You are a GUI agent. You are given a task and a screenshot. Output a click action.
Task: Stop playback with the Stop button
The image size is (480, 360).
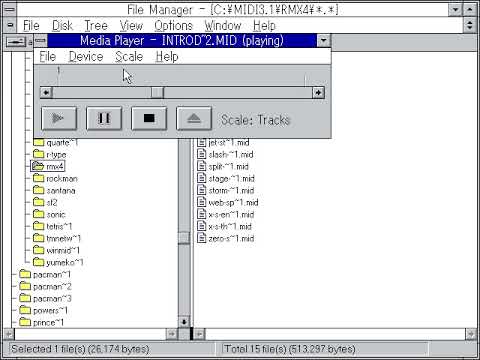point(149,118)
